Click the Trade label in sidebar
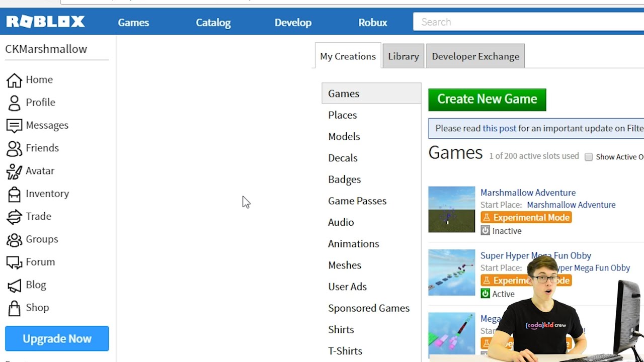The image size is (644, 362). 39,216
